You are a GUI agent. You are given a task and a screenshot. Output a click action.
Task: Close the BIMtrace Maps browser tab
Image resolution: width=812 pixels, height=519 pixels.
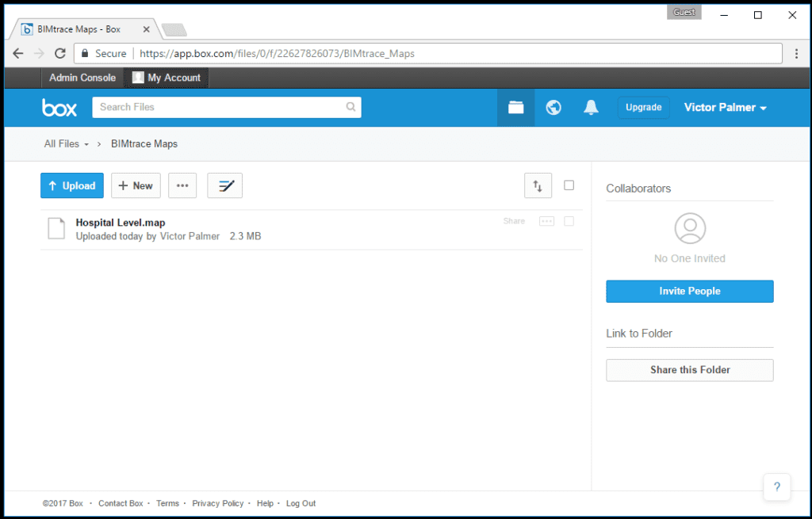pos(146,29)
